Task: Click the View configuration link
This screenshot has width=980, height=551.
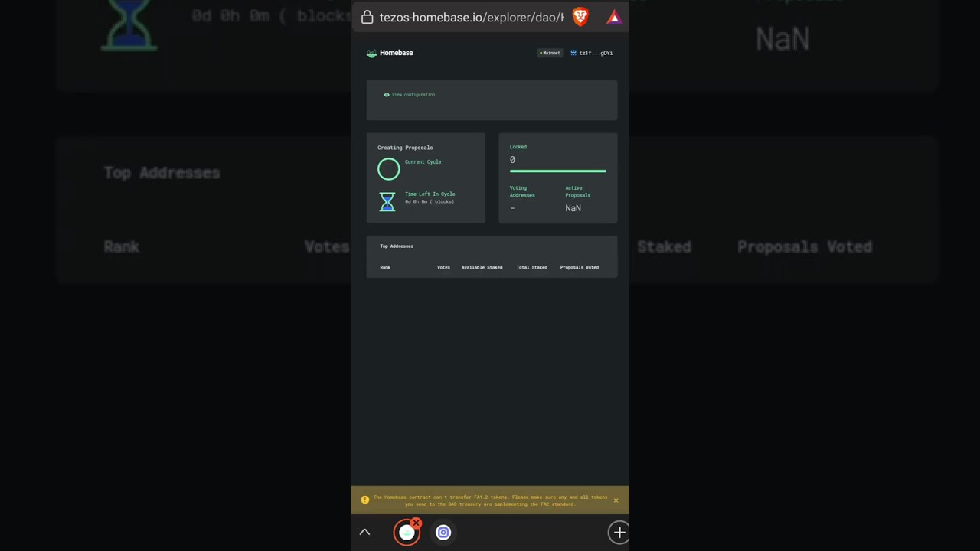Action: click(x=413, y=95)
